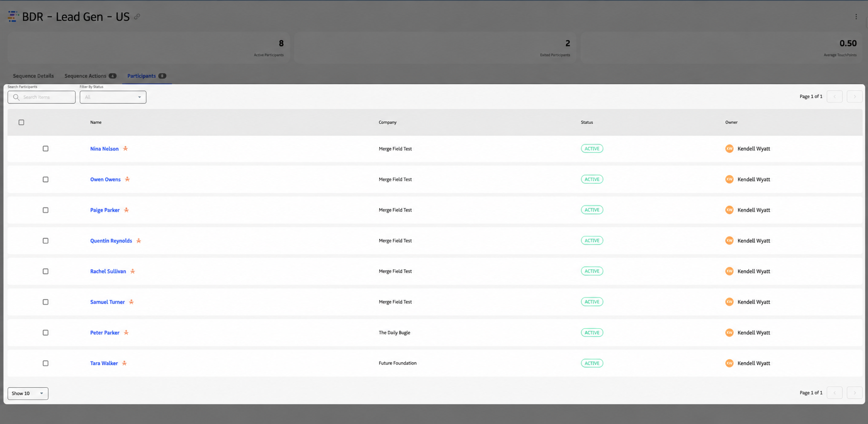The image size is (868, 424).
Task: Click the Future Foundation company cell
Action: (x=398, y=363)
